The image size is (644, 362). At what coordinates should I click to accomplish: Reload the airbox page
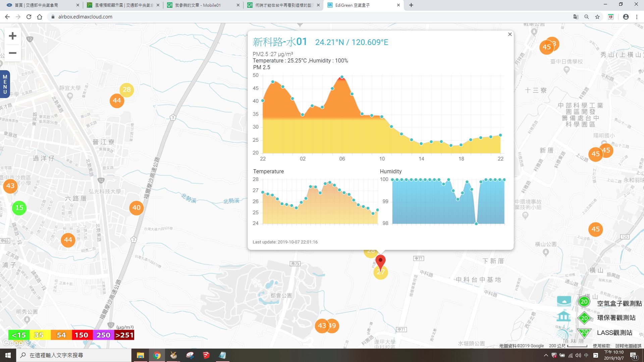tap(29, 17)
